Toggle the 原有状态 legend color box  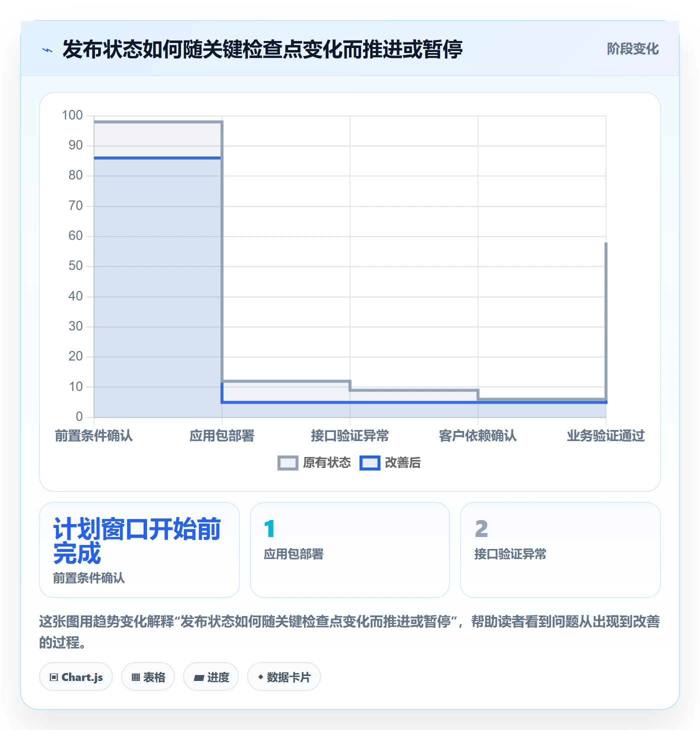pyautogui.click(x=287, y=463)
